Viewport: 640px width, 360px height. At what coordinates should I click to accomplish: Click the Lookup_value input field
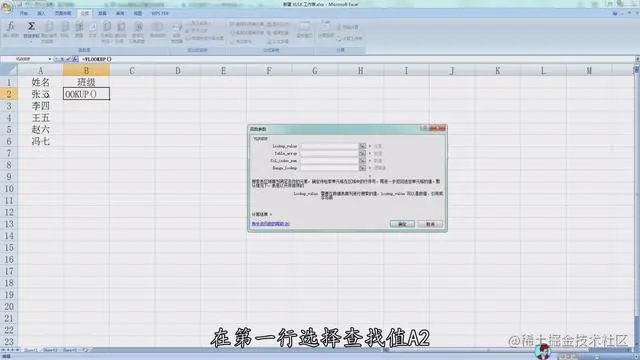point(329,146)
